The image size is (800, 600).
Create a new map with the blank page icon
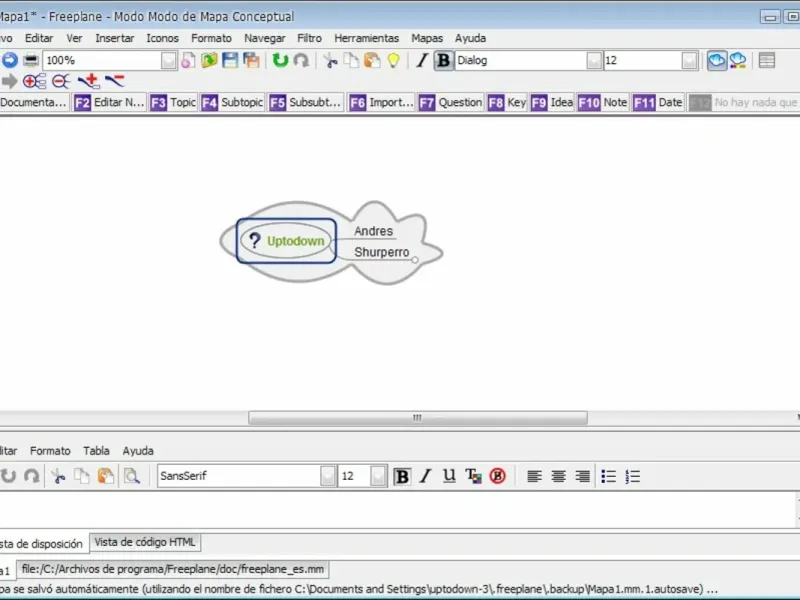coord(188,60)
